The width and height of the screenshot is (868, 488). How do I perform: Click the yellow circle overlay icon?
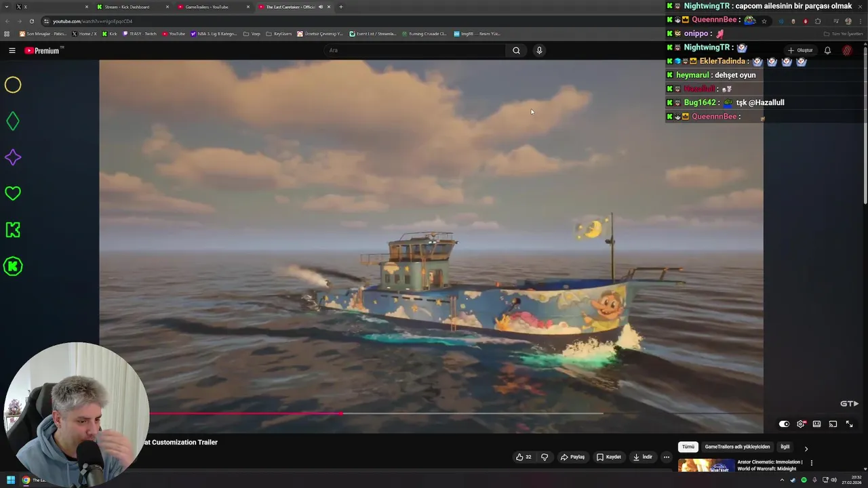13,85
